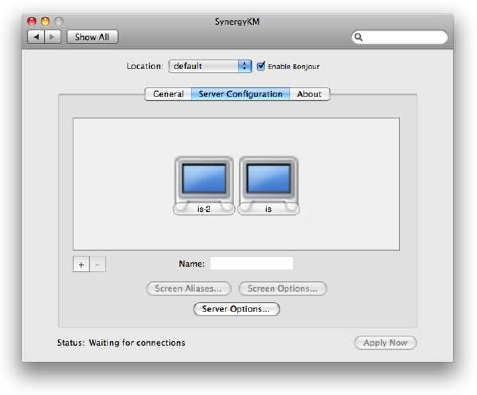The image size is (477, 395).
Task: Open Screen Aliases dialog
Action: pos(189,289)
